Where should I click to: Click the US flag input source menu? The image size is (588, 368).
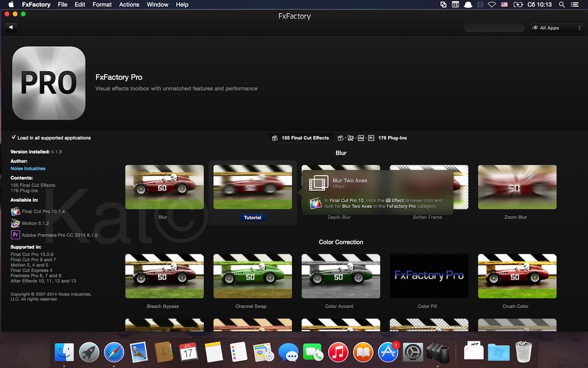[504, 4]
